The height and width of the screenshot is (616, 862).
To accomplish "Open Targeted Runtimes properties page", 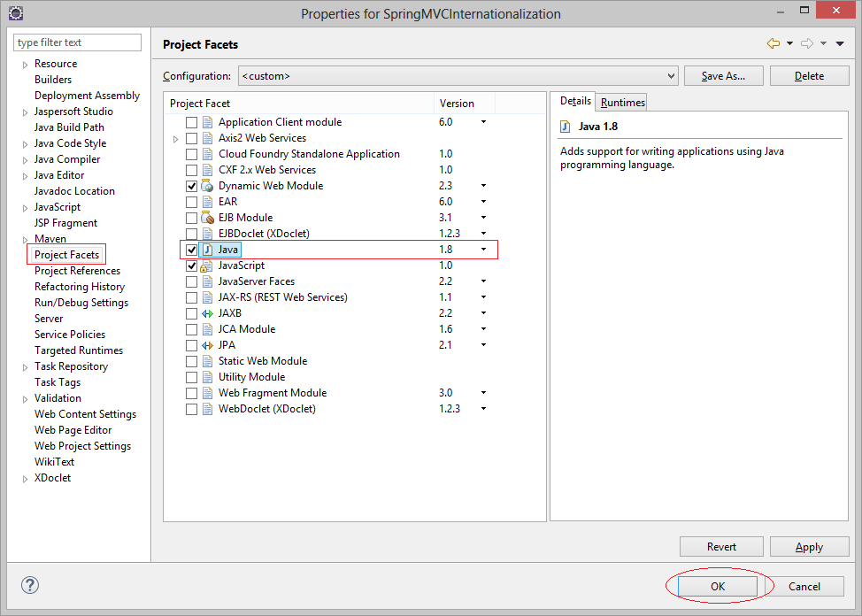I will click(x=79, y=350).
